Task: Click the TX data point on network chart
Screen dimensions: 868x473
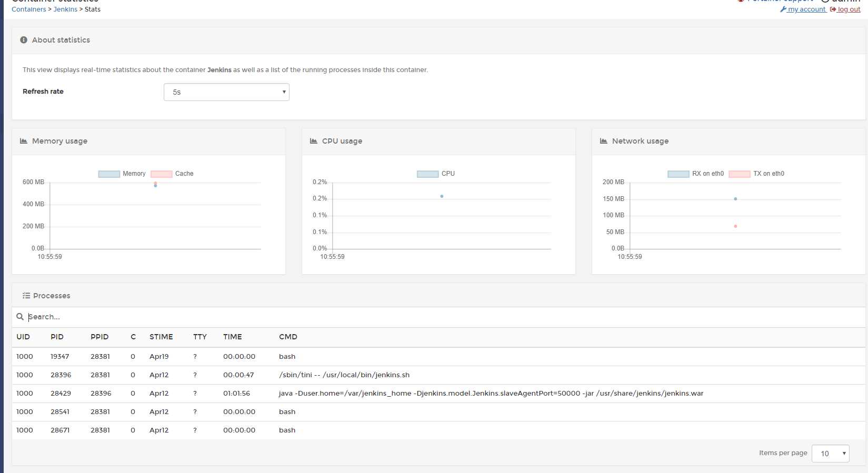Action: pos(735,226)
